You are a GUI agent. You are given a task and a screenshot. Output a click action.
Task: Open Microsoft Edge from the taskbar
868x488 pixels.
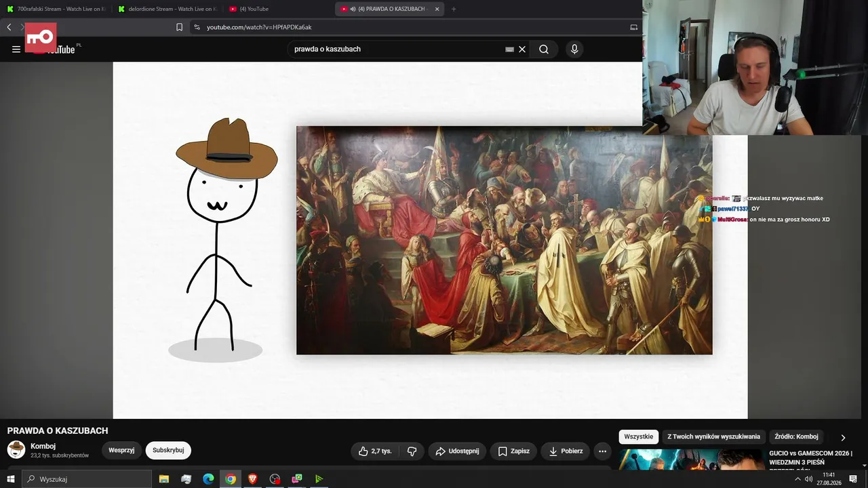tap(208, 479)
